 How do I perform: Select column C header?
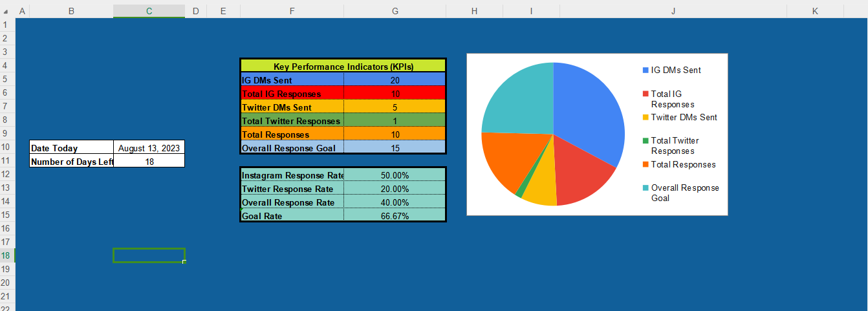click(x=149, y=11)
